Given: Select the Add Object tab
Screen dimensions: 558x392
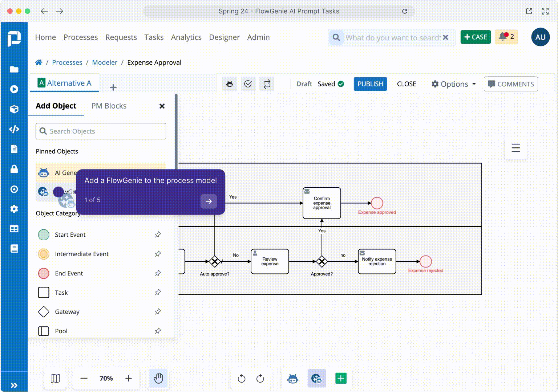Looking at the screenshot, I should (56, 106).
